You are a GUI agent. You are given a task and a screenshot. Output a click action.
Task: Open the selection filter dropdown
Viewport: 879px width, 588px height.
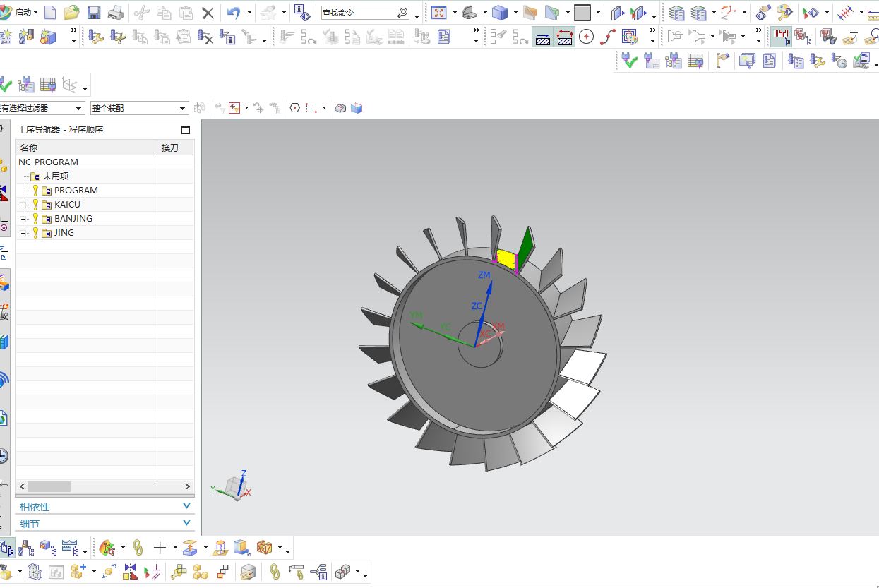tap(79, 108)
